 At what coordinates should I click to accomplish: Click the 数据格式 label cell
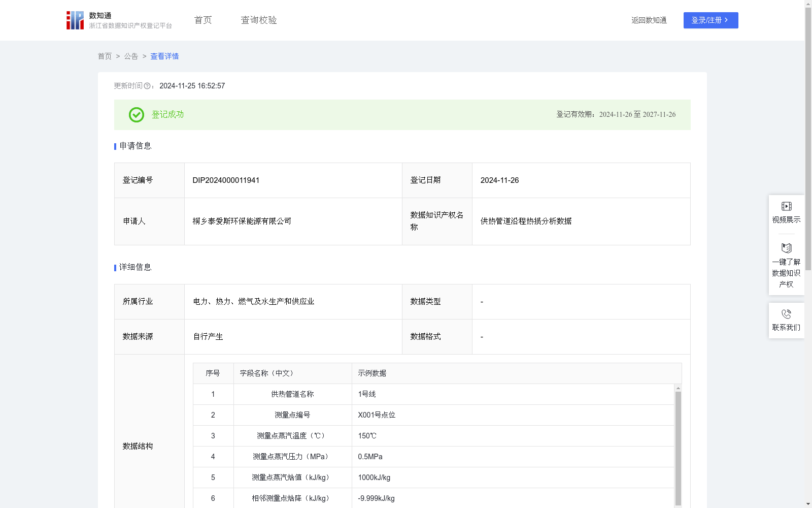[x=437, y=337]
